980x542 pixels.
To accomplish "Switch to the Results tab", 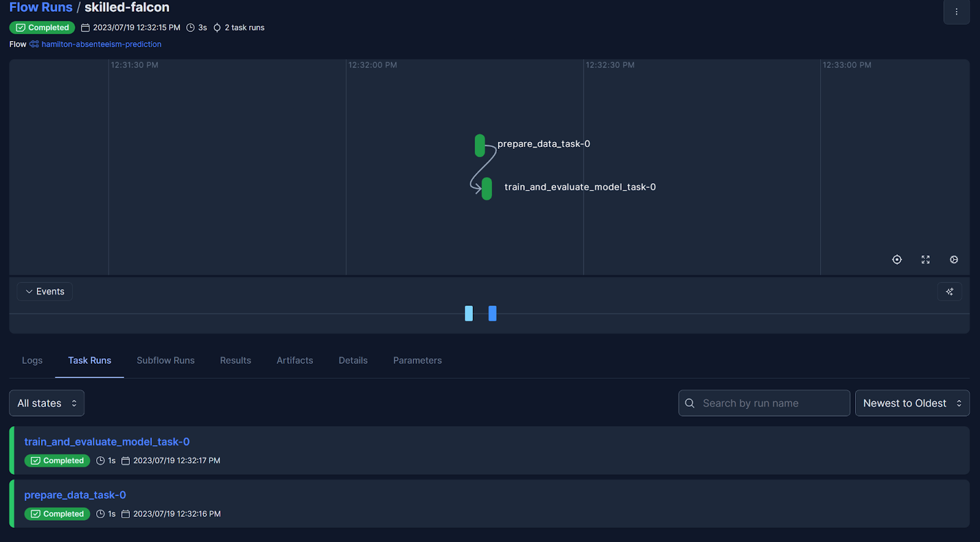I will pos(235,360).
